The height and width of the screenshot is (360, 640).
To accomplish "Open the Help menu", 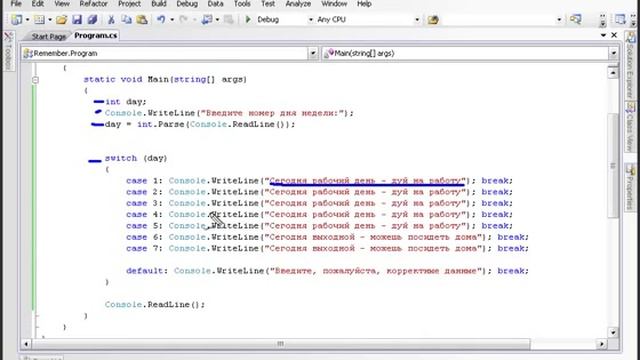I will tap(364, 4).
